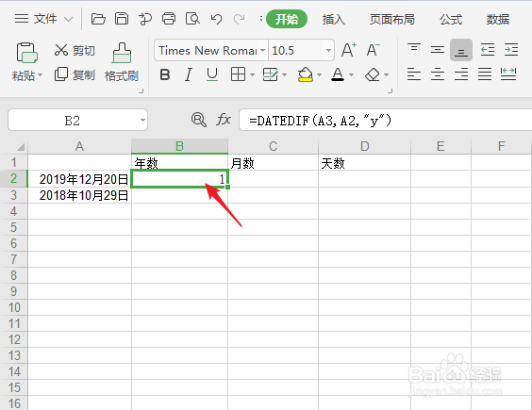532x410 pixels.
Task: Expand the fill color dropdown arrow
Action: click(x=319, y=75)
